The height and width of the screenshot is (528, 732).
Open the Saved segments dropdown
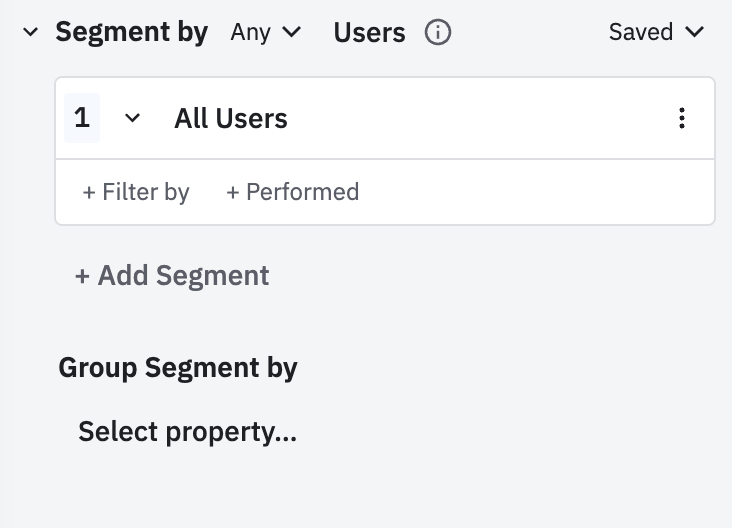(656, 32)
